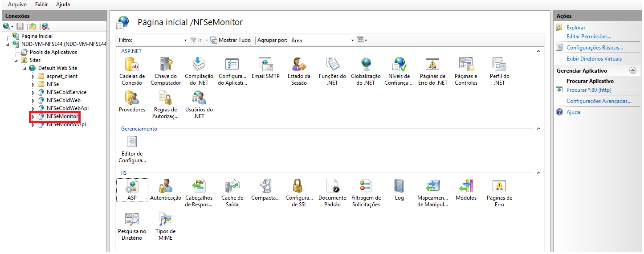Image resolution: width=644 pixels, height=254 pixels.
Task: Expand the NFSeColdService tree node
Action: tap(33, 93)
